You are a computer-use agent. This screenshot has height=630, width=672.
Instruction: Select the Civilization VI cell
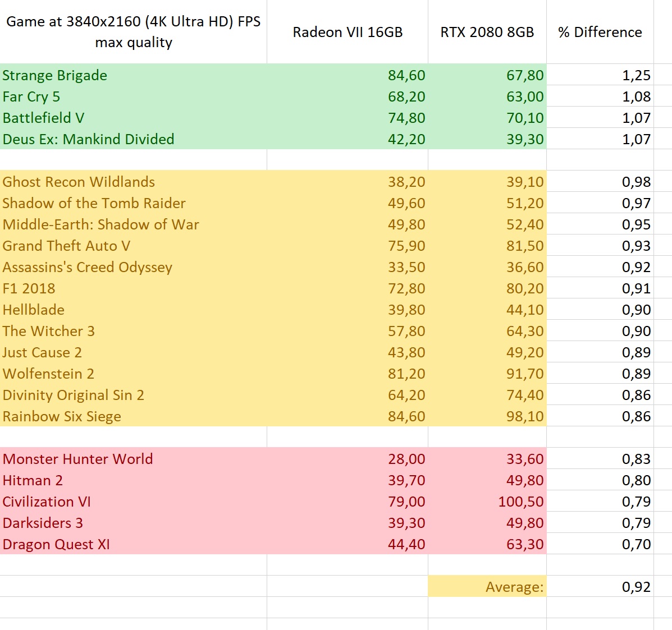(133, 501)
